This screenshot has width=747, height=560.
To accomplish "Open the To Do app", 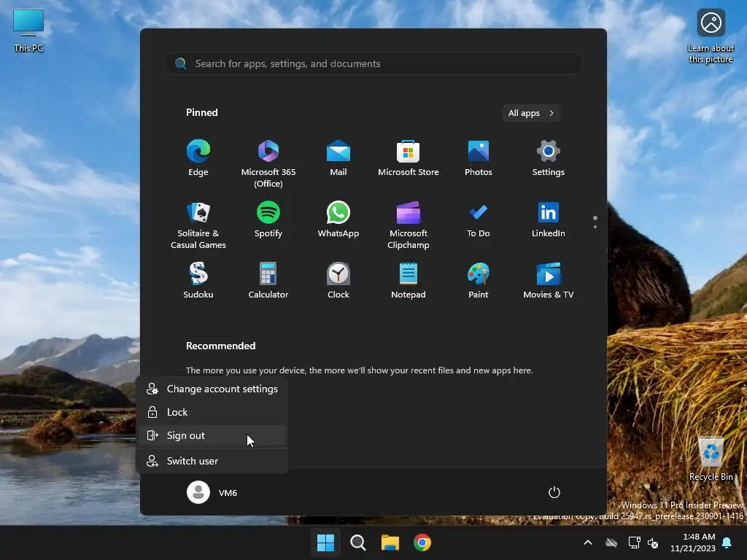I will pyautogui.click(x=479, y=219).
